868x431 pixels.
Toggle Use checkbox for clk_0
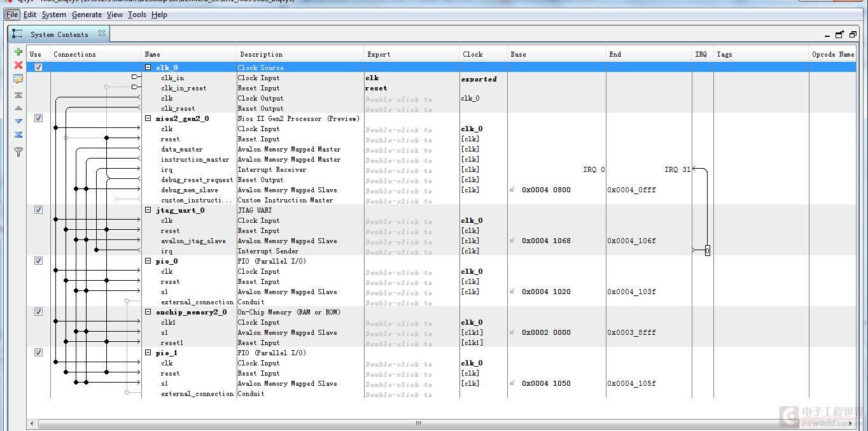pyautogui.click(x=38, y=67)
